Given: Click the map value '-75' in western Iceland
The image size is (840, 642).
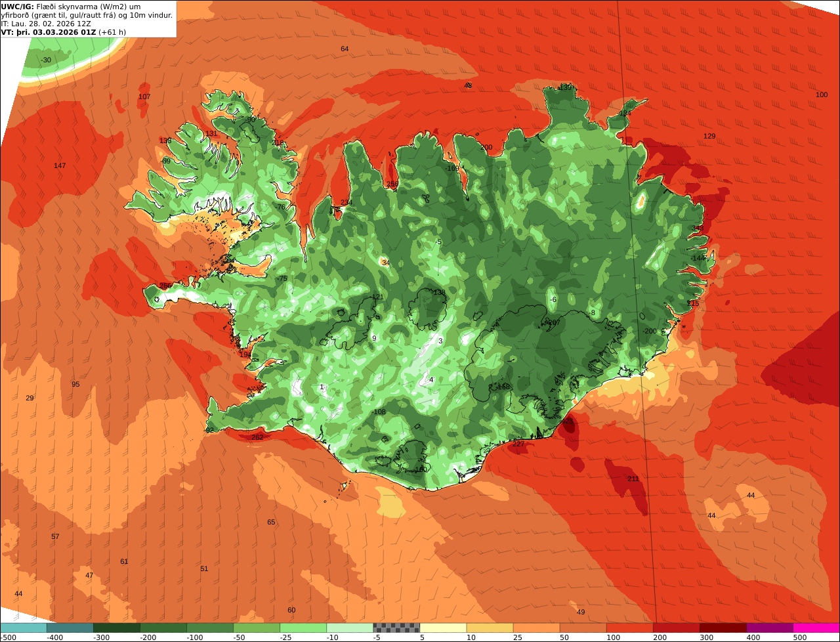Looking at the screenshot, I should [282, 279].
